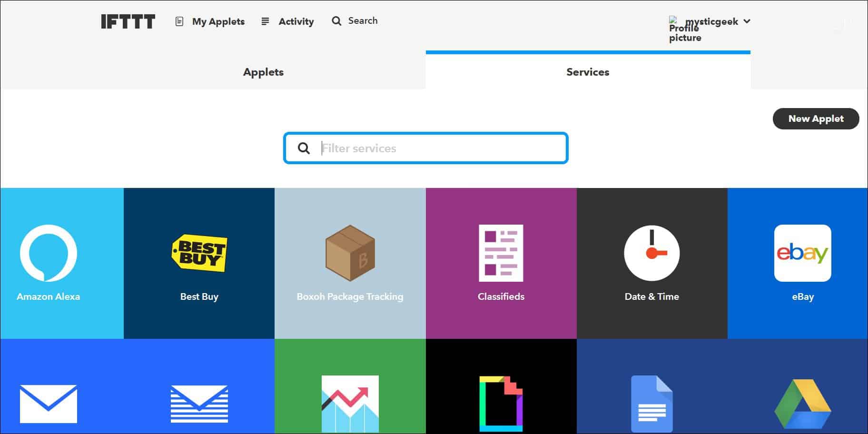Click the Boxoh Package Tracking label

pyautogui.click(x=350, y=296)
